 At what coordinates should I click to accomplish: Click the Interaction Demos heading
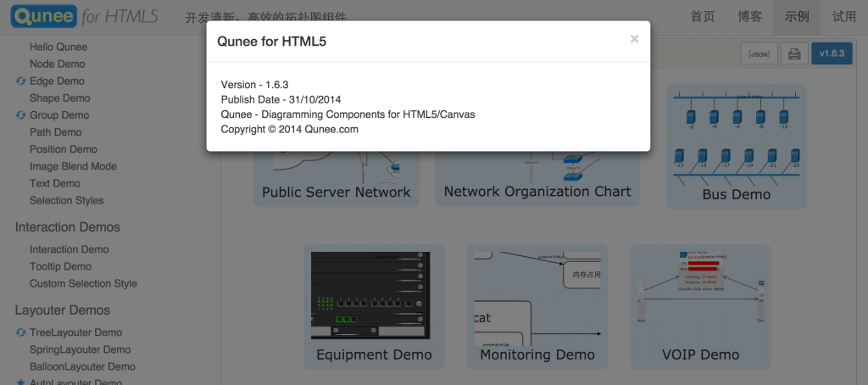coord(68,227)
